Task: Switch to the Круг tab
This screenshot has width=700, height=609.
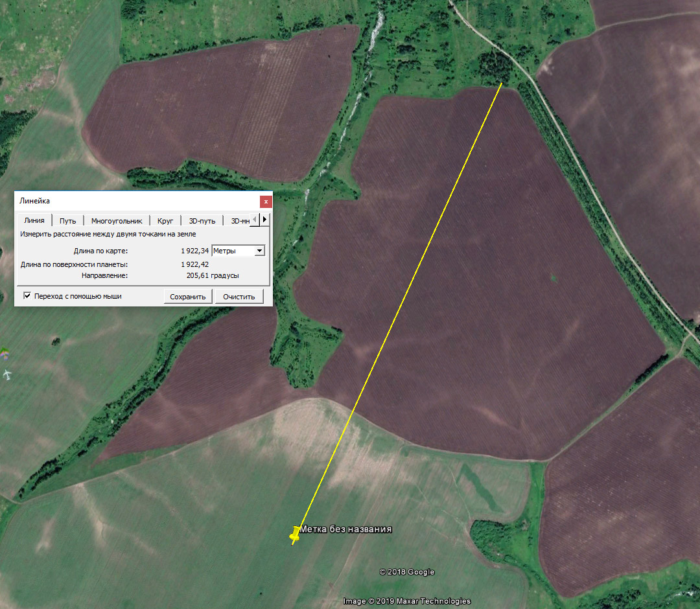Action: [165, 221]
